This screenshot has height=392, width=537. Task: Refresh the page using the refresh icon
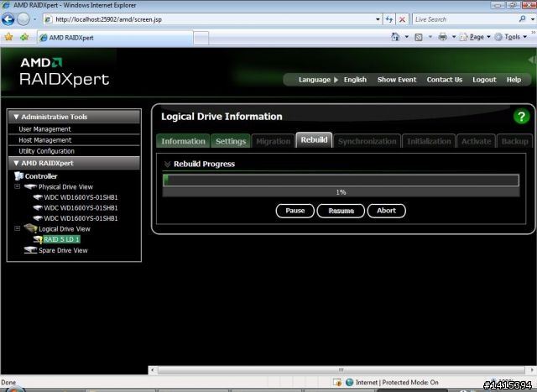coord(389,19)
